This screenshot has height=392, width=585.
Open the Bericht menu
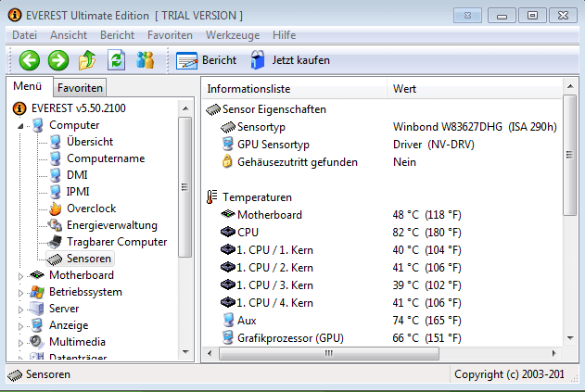(x=117, y=35)
